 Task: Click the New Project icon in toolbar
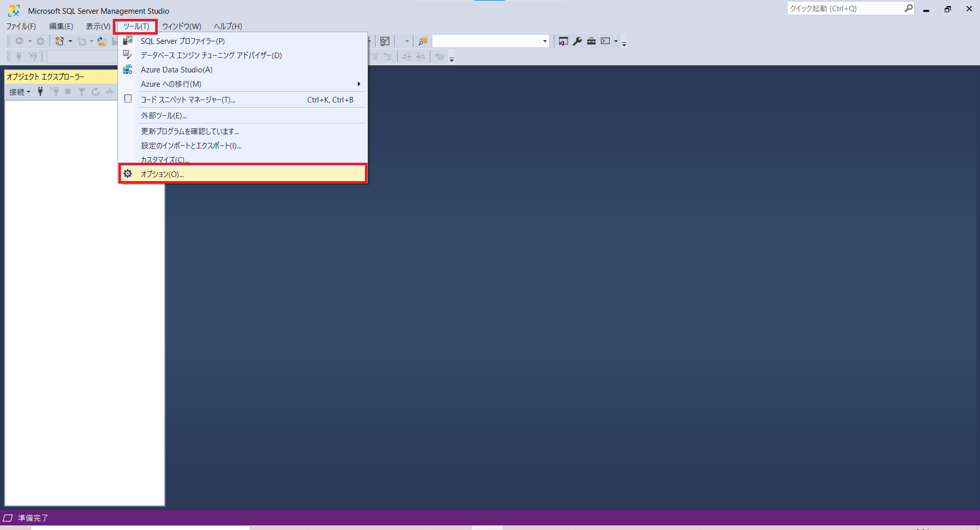click(x=82, y=41)
